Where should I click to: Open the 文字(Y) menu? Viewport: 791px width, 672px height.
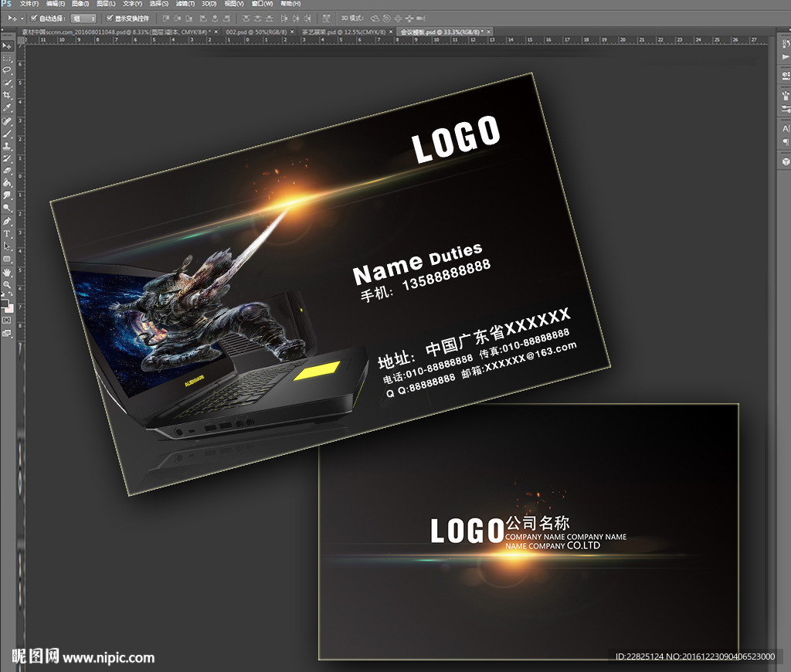(x=132, y=4)
